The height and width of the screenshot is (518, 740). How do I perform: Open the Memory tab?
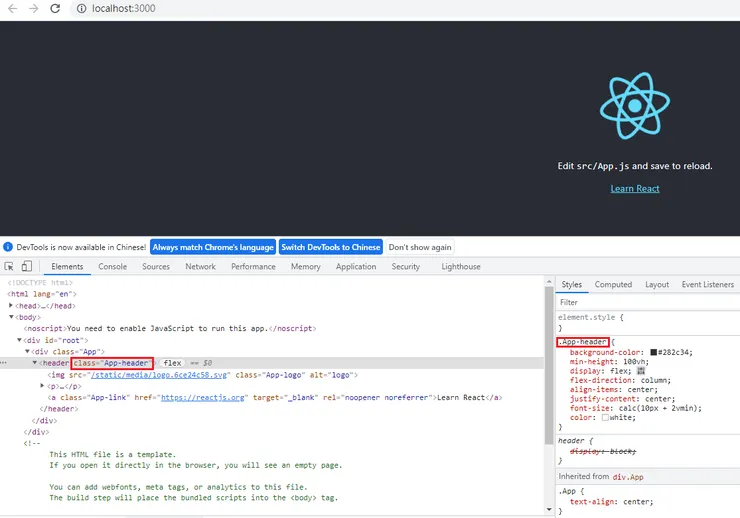tap(305, 267)
